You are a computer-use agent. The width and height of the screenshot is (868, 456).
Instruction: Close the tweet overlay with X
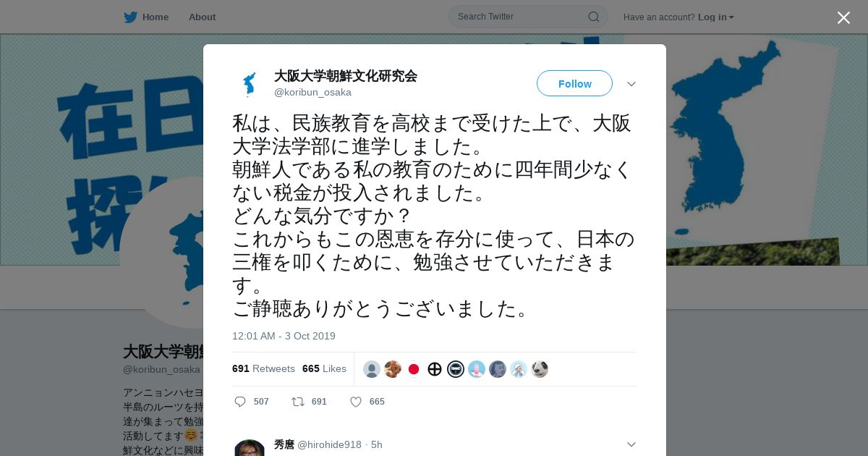tap(843, 17)
